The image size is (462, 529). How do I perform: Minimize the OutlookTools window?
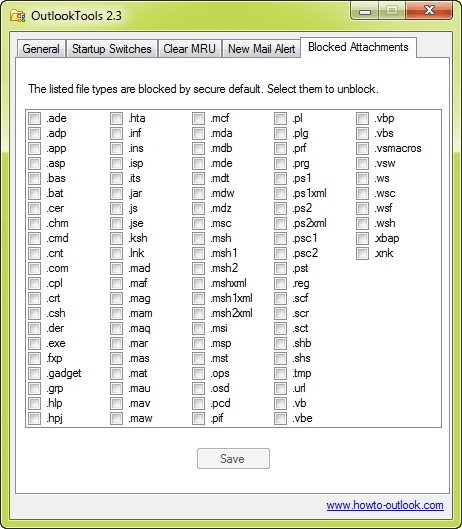365,11
